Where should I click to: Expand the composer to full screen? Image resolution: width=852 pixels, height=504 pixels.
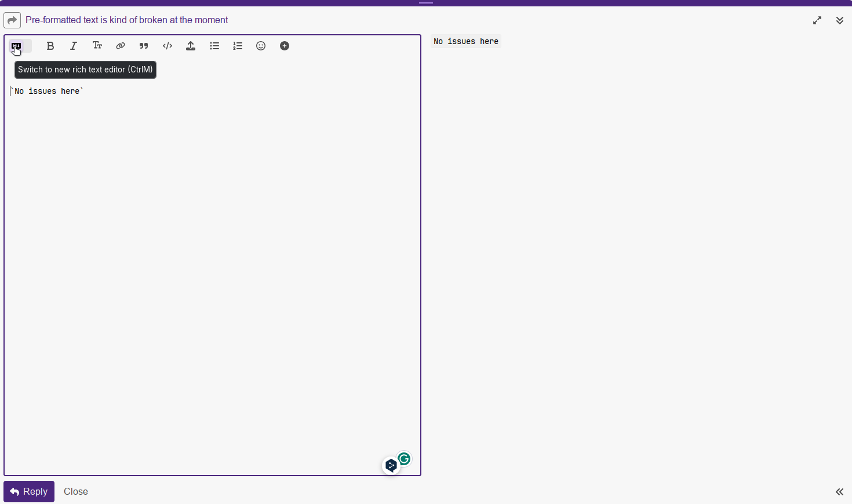pos(817,20)
